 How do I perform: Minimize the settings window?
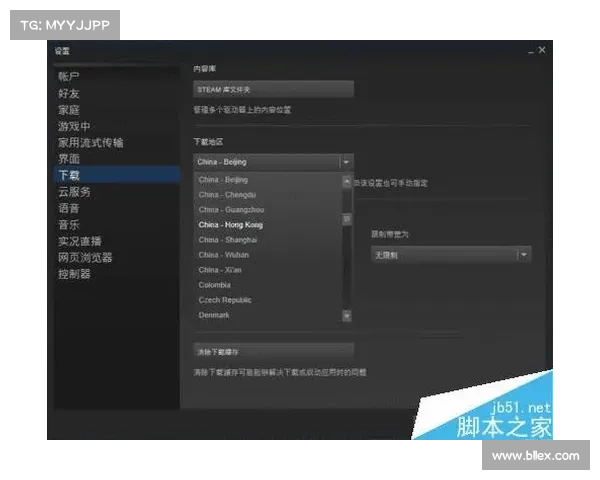pyautogui.click(x=530, y=50)
